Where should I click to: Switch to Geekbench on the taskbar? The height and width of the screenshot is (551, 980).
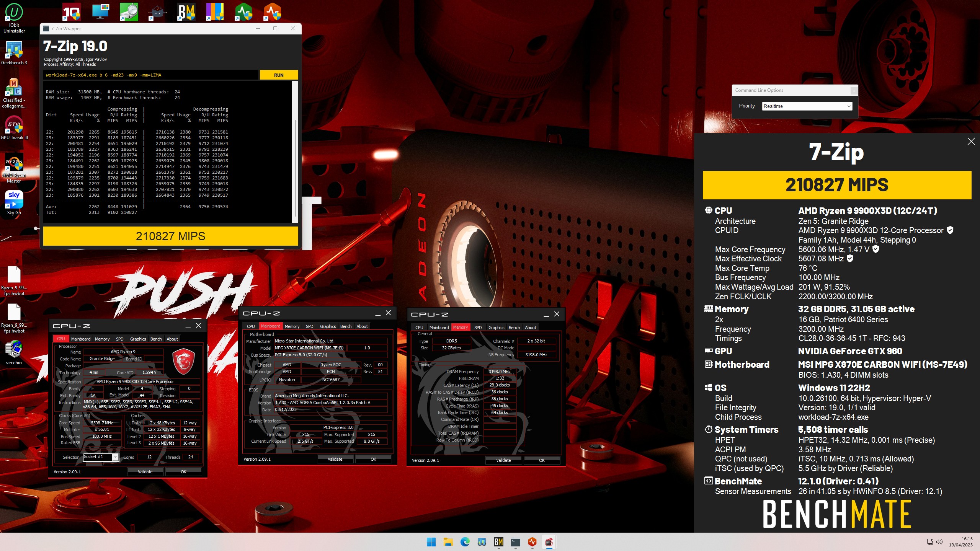click(x=482, y=542)
